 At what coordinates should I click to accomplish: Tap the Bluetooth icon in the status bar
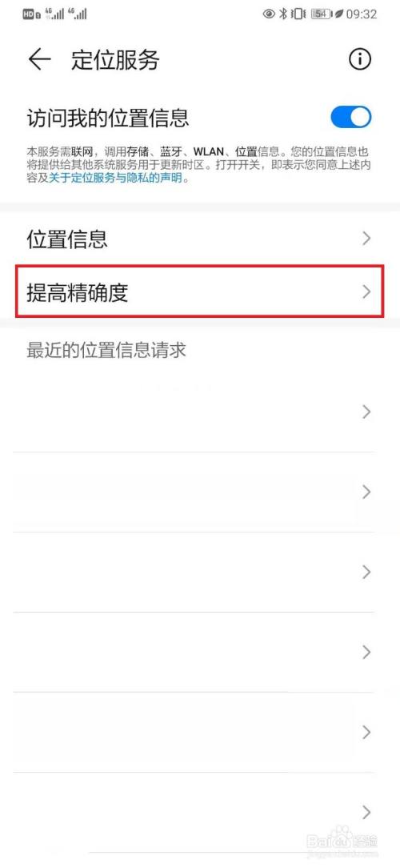coord(283,14)
